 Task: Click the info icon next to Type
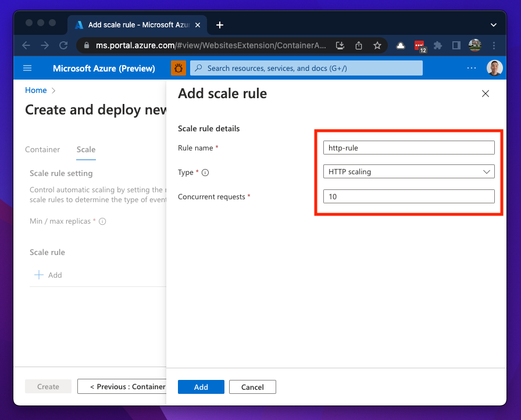pyautogui.click(x=205, y=173)
